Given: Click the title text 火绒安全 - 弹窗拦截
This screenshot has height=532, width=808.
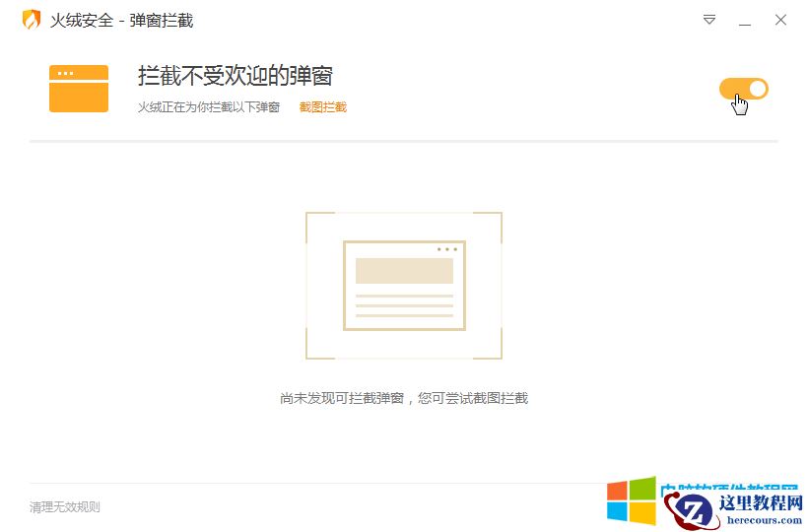Looking at the screenshot, I should pos(121,21).
